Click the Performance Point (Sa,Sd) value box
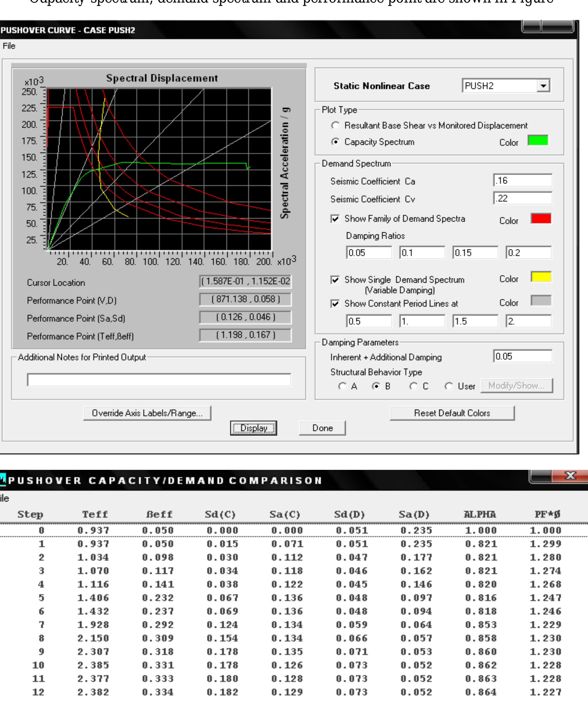 click(246, 317)
